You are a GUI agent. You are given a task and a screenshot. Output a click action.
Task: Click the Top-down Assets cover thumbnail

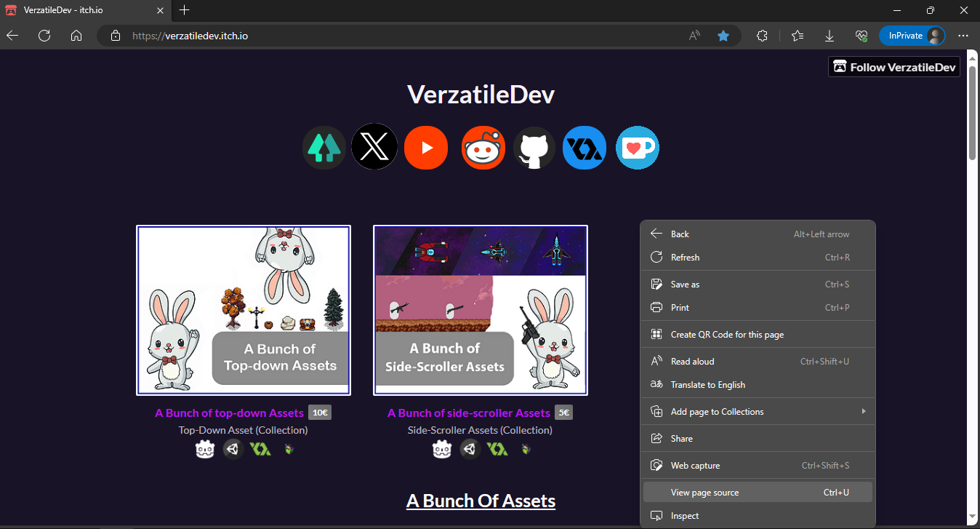click(244, 310)
